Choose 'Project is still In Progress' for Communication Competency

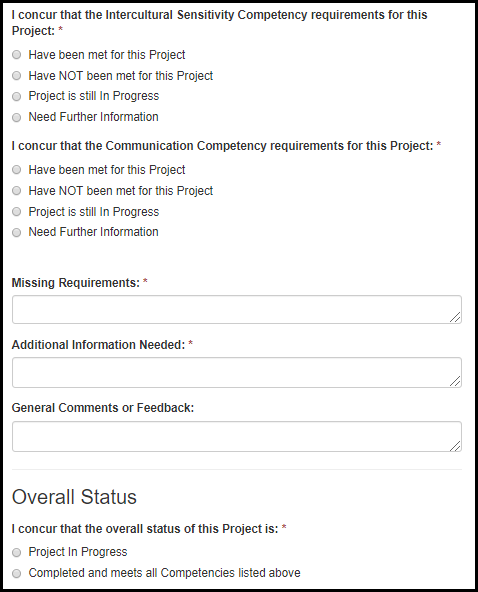tap(16, 211)
